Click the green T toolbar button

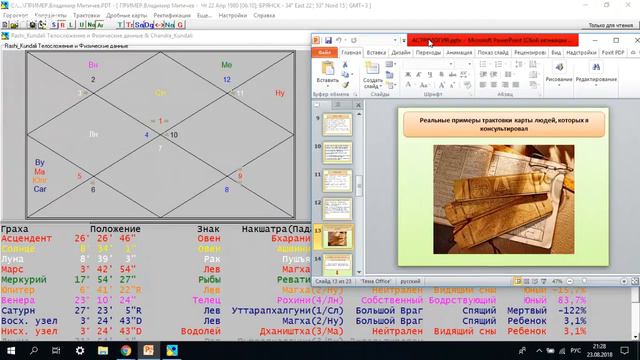(x=120, y=25)
